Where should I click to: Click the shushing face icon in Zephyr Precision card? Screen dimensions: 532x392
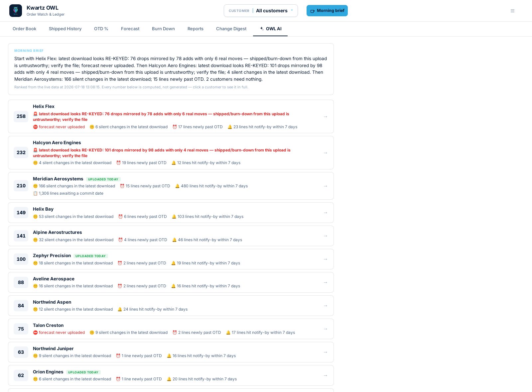point(35,263)
